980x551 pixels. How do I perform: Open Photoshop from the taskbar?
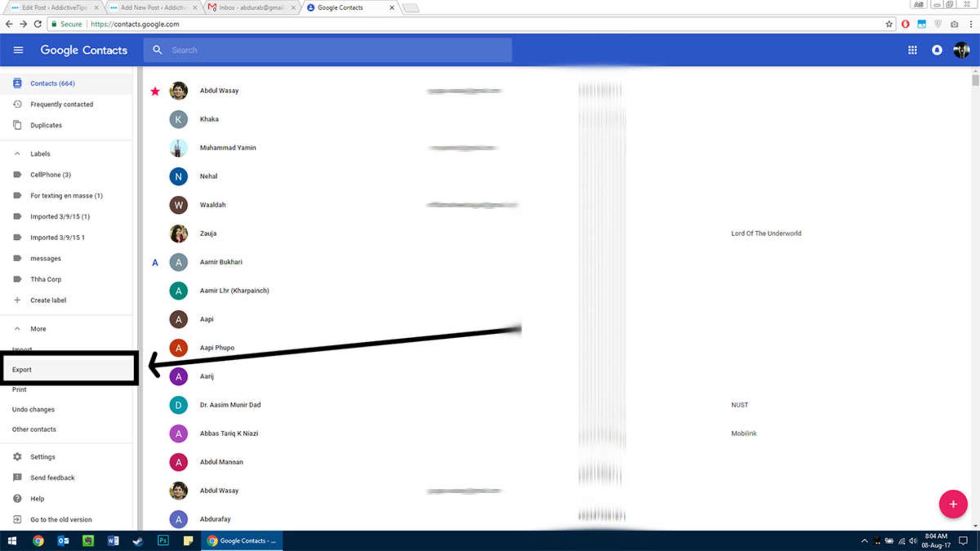tap(163, 541)
